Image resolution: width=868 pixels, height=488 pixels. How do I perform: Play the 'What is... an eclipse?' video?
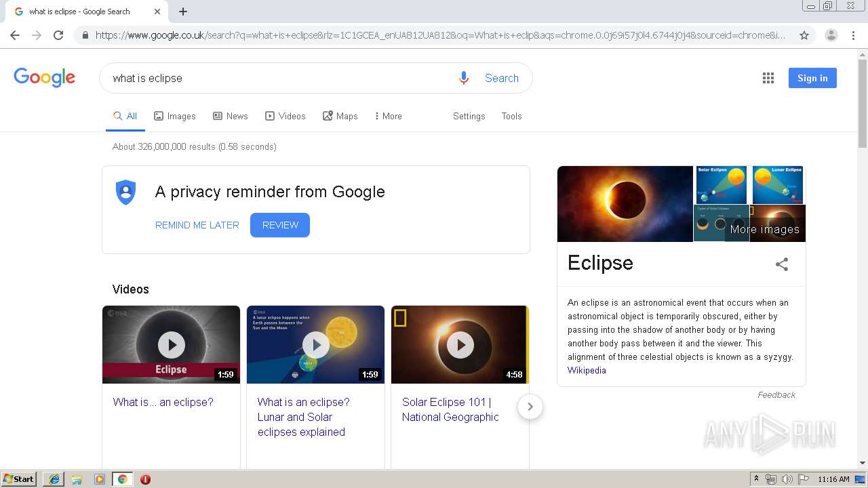coord(172,345)
